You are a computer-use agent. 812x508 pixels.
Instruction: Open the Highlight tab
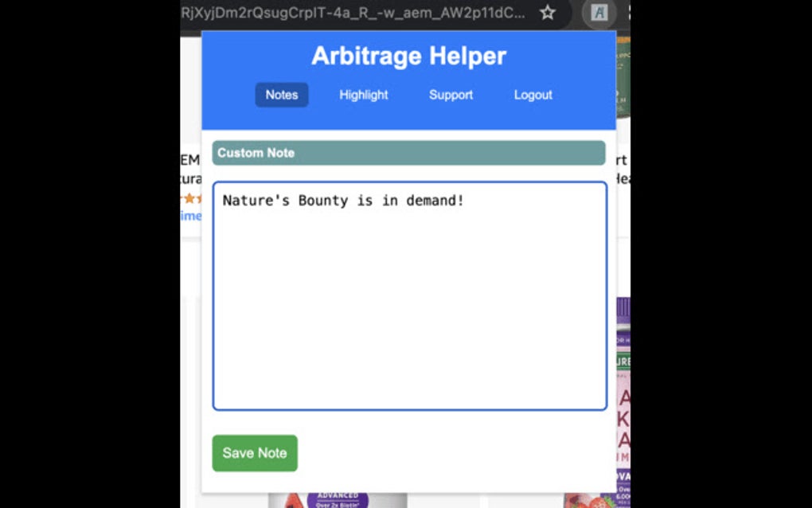coord(363,95)
